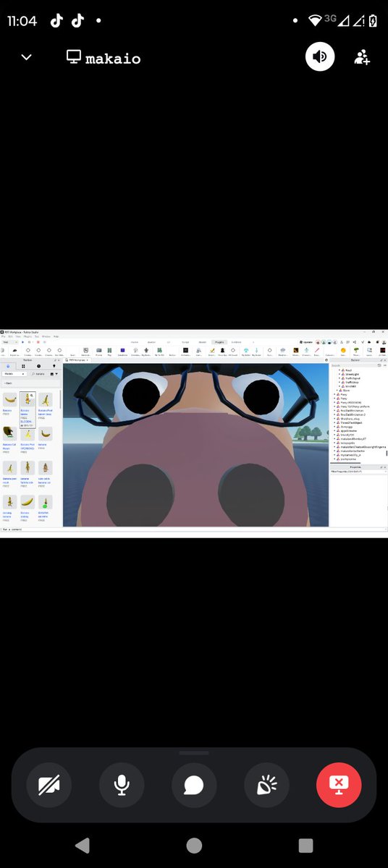Select FinestTheObject in Explorer
This screenshot has width=388, height=868.
coord(353,422)
